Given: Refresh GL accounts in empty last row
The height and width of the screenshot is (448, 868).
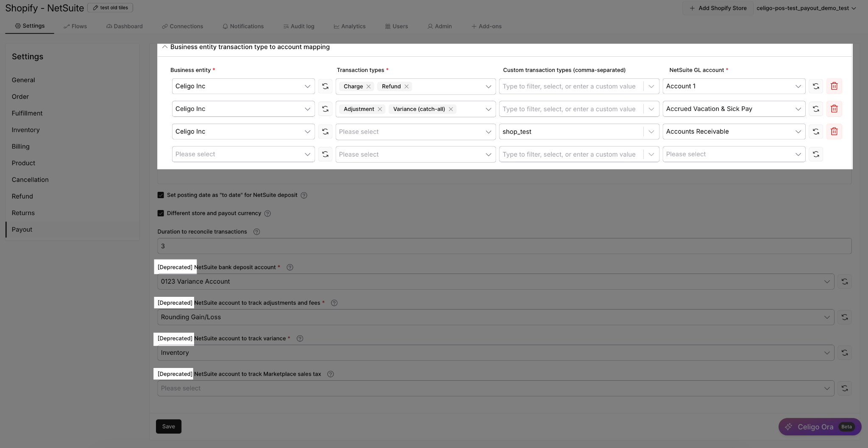Looking at the screenshot, I should (816, 154).
